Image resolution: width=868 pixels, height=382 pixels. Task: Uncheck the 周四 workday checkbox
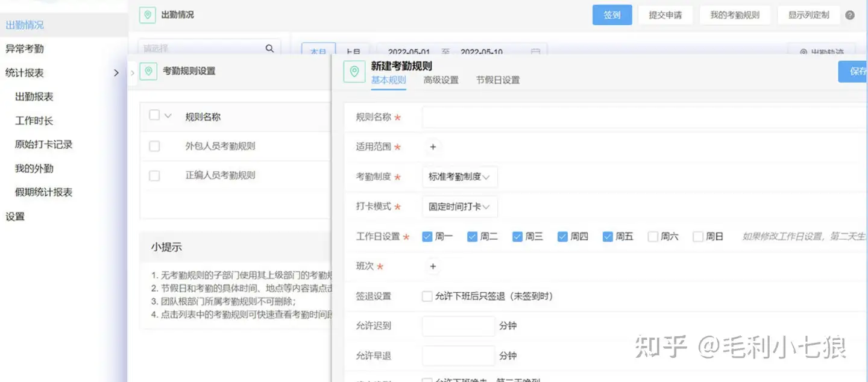[x=562, y=237]
